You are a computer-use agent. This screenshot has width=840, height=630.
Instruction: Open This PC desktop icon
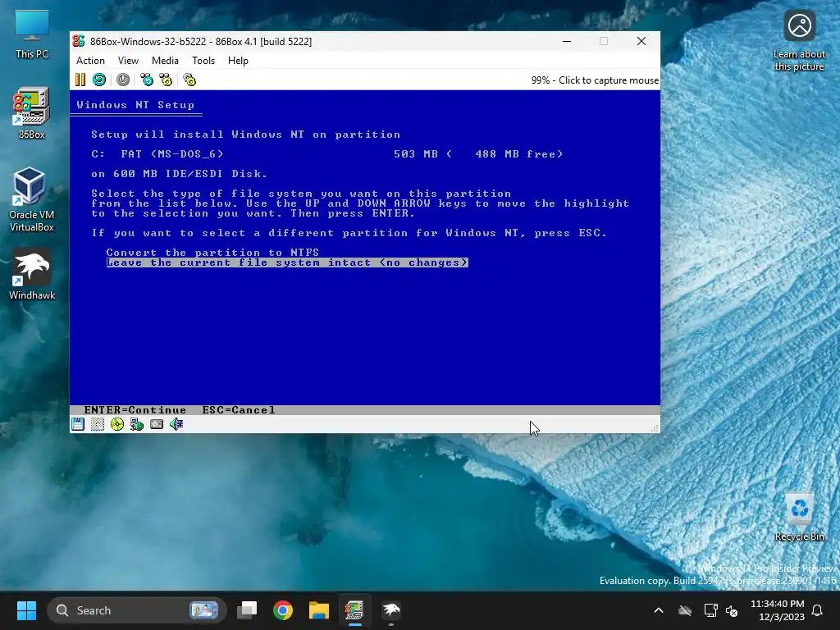click(32, 34)
